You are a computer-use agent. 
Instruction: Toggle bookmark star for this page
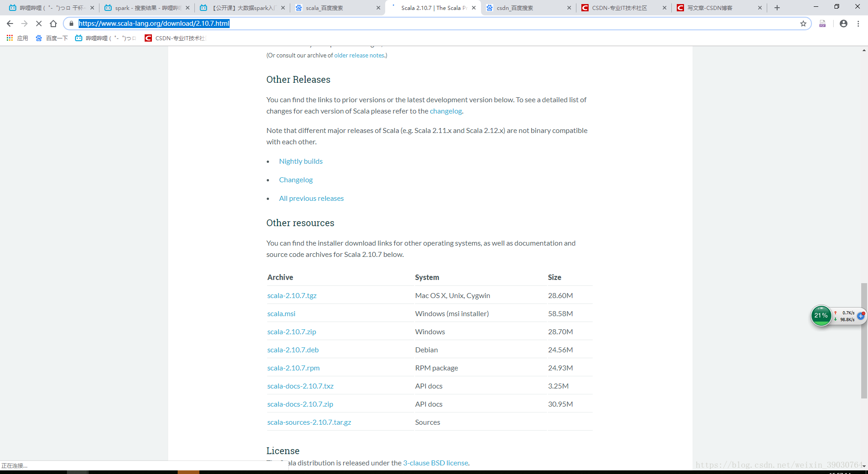click(804, 24)
